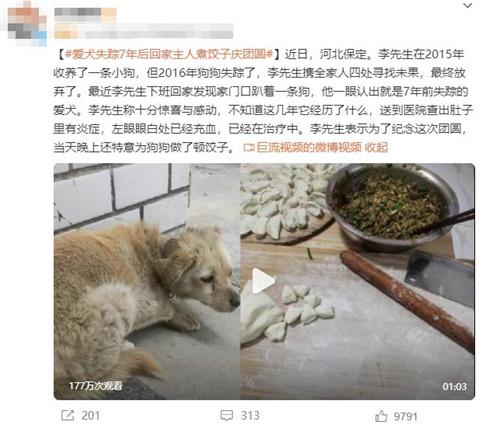Click the post body text about 李先生
The height and width of the screenshot is (425, 500).
[x=263, y=101]
